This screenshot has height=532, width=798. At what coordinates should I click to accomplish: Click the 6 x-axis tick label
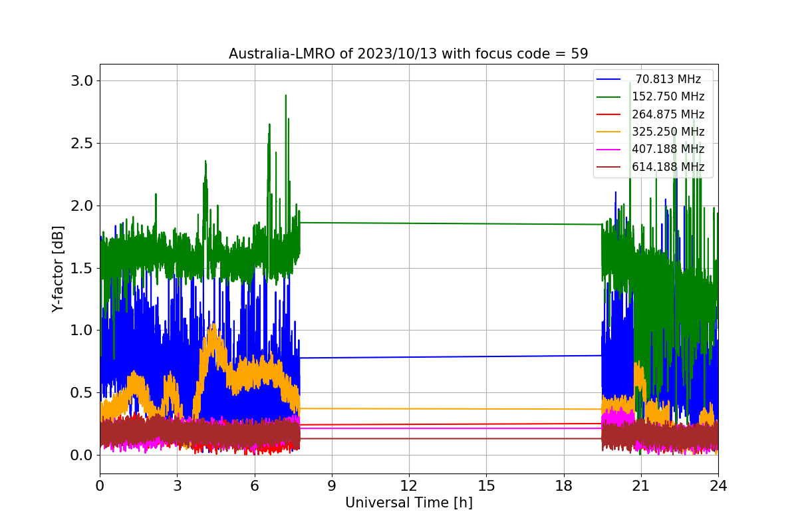[x=254, y=486]
